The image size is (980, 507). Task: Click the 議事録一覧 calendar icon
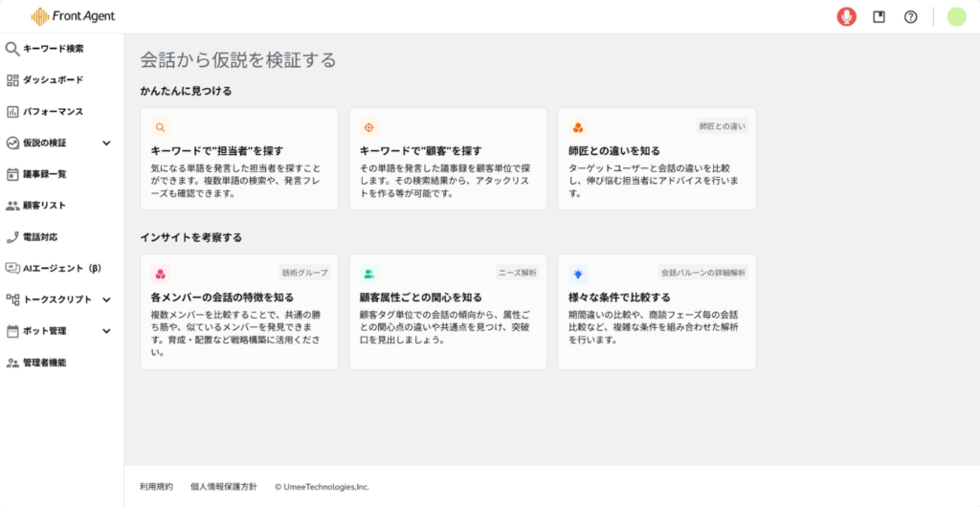click(12, 174)
